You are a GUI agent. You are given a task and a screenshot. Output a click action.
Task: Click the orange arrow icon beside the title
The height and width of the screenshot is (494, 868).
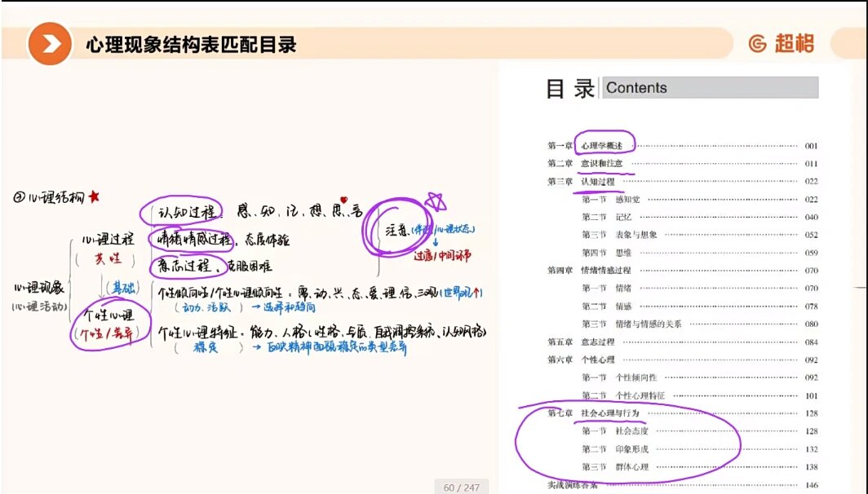coord(50,44)
